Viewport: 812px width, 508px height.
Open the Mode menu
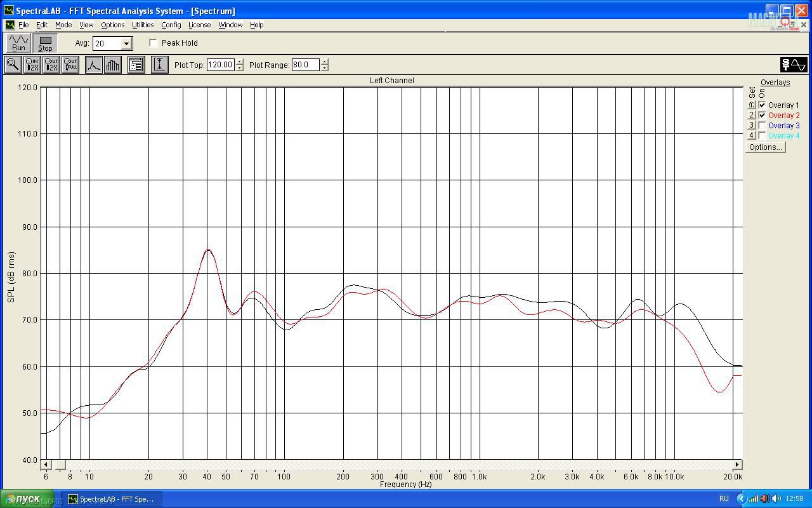tap(63, 25)
